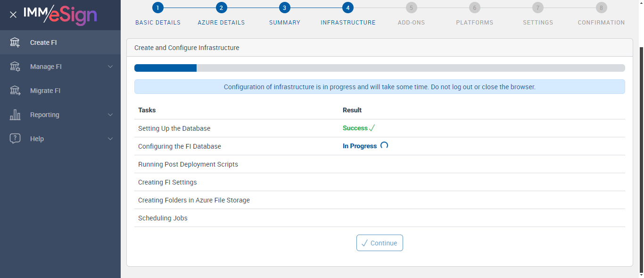Close the sidebar with the X icon
Screen dimensions: 644x278
13,15
